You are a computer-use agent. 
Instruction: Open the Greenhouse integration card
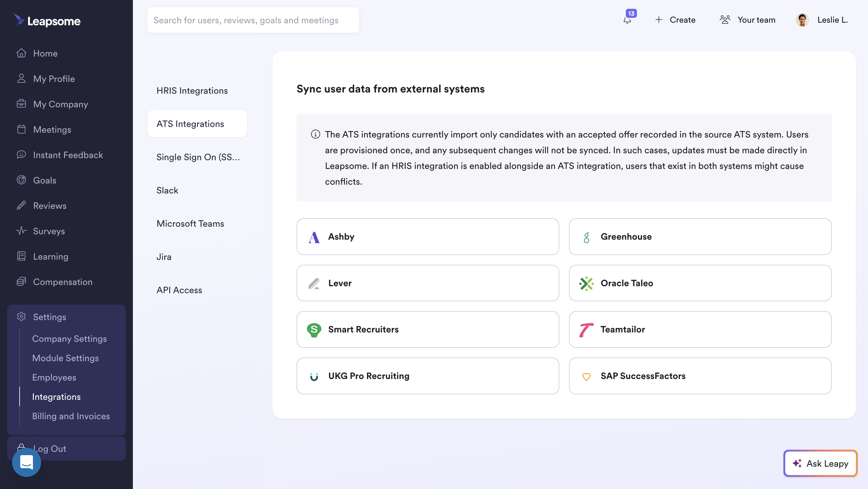700,236
